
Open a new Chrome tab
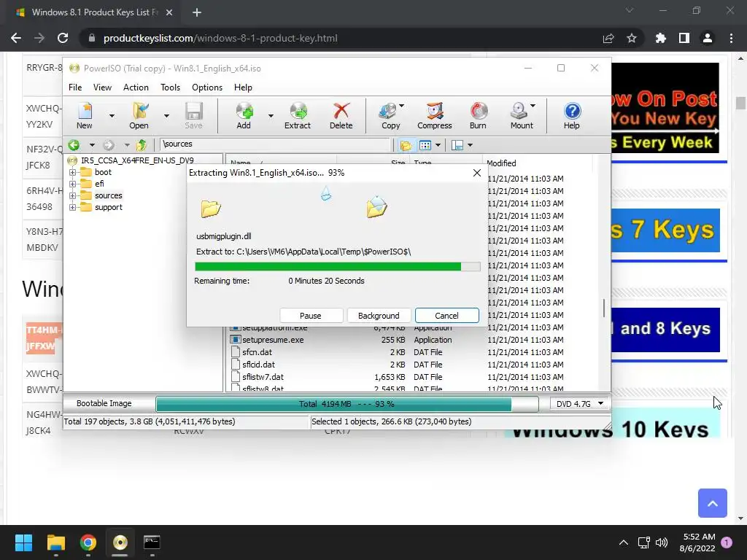coord(197,12)
